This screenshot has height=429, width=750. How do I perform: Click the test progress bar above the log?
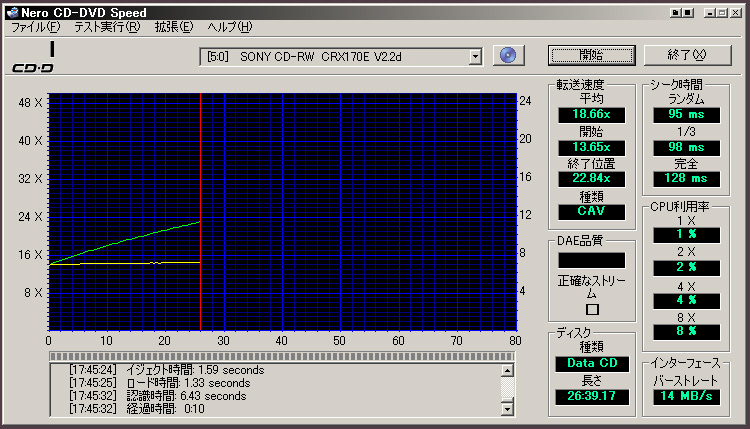(283, 356)
